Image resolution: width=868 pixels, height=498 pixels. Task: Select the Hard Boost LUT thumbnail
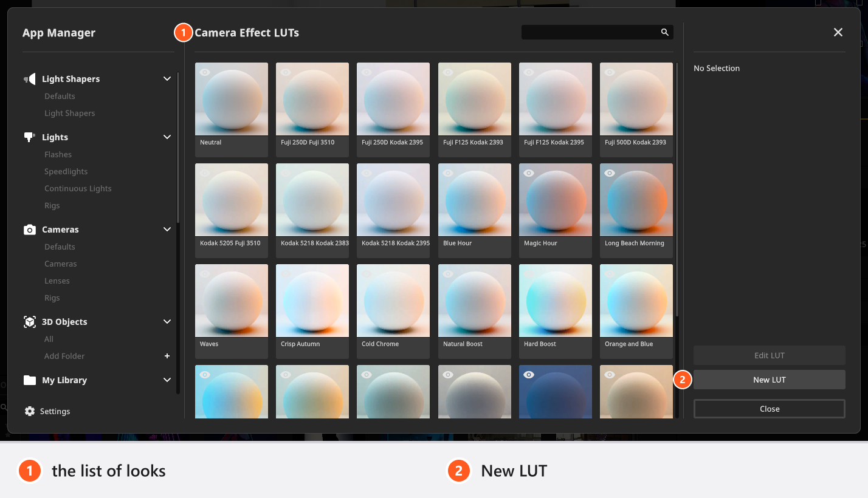tap(556, 301)
